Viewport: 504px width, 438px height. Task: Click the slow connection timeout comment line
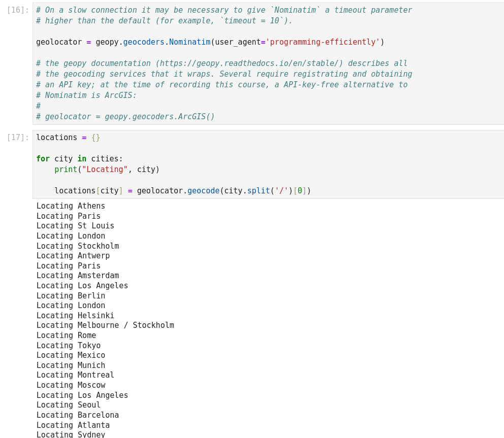(x=224, y=10)
